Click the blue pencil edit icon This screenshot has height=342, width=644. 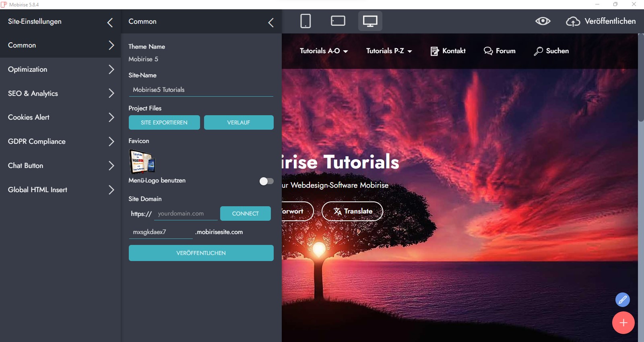(622, 300)
